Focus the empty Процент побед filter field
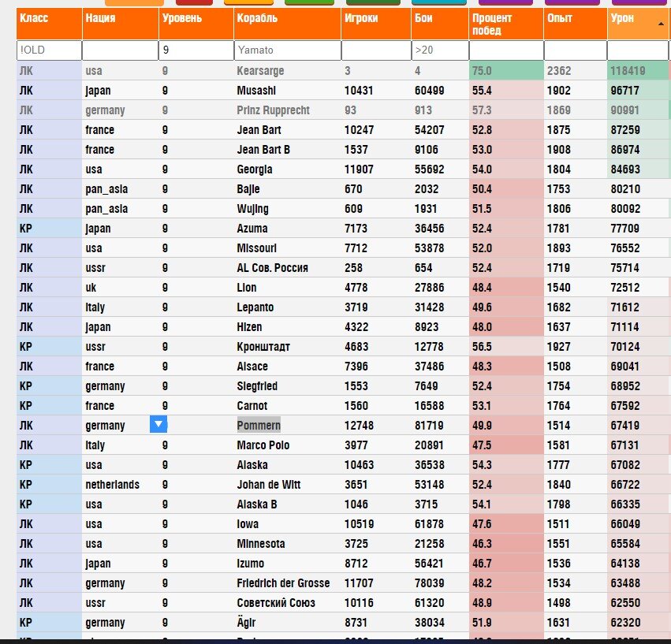Image resolution: width=671 pixels, height=644 pixels. [x=506, y=50]
